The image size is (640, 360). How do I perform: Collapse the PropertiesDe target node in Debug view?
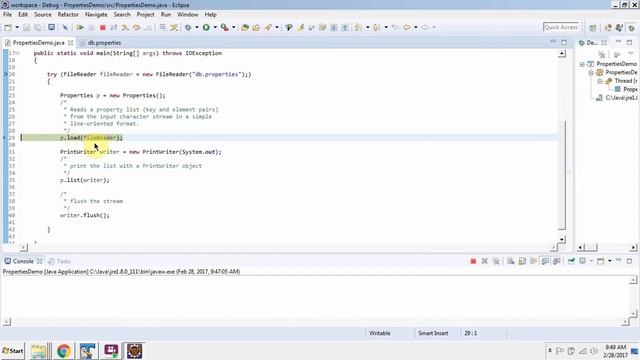point(591,73)
